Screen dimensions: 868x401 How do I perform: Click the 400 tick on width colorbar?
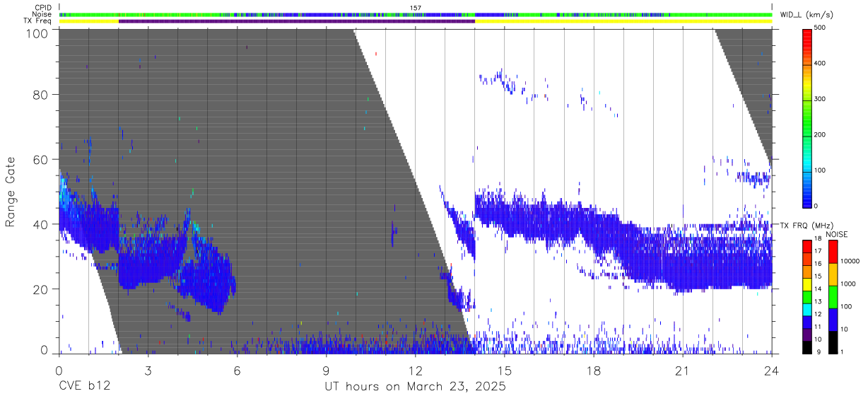[x=821, y=63]
